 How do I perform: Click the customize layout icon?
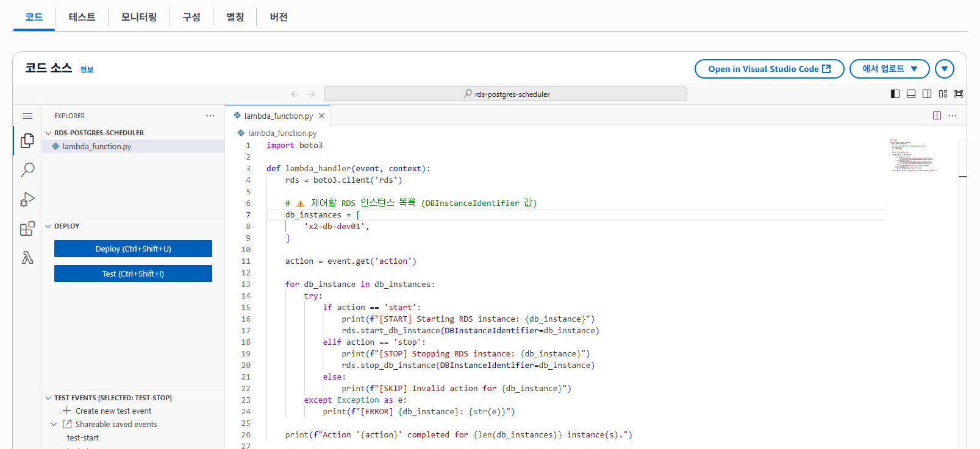[x=943, y=94]
